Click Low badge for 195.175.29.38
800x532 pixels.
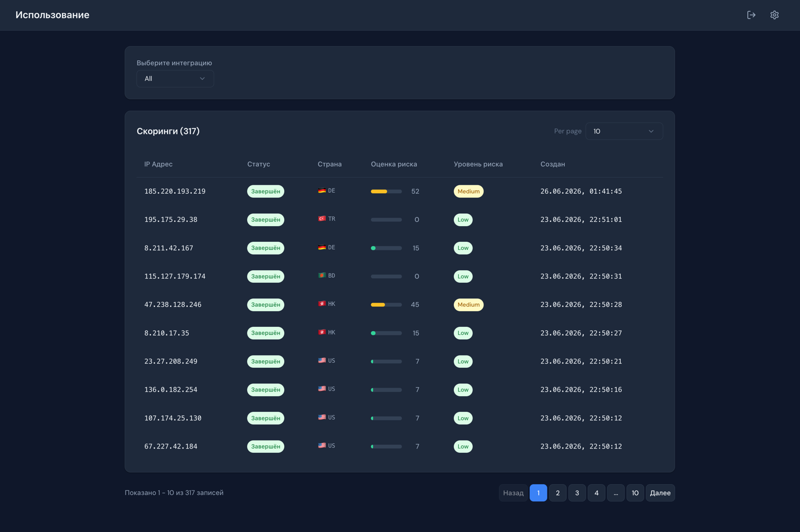(463, 220)
